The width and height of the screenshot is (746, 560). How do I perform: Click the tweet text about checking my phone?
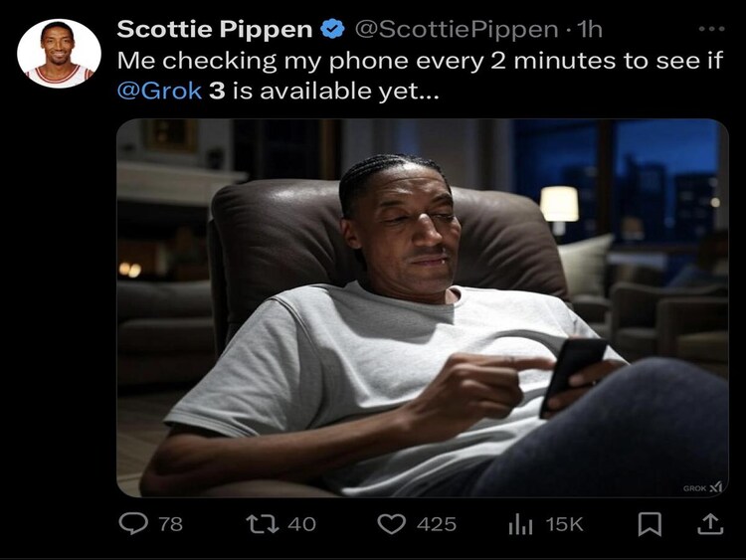coord(420,76)
